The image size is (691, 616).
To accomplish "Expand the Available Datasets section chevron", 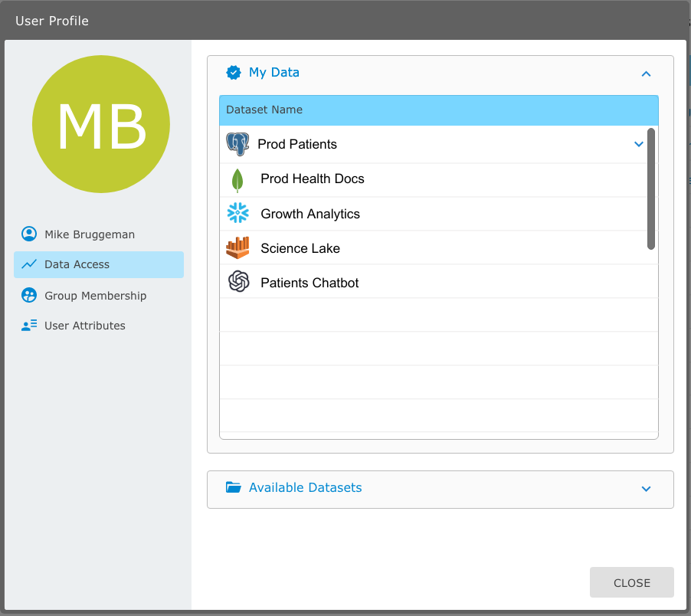I will (646, 489).
